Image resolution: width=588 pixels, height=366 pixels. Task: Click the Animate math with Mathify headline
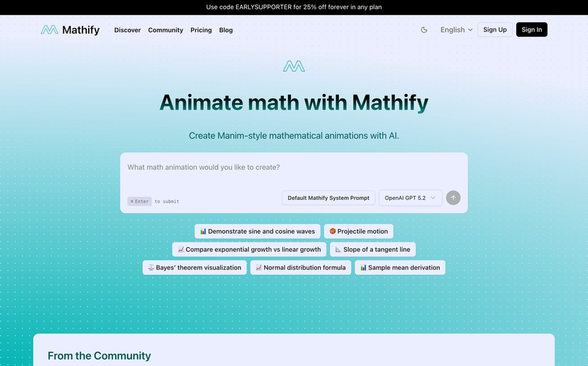pyautogui.click(x=293, y=103)
